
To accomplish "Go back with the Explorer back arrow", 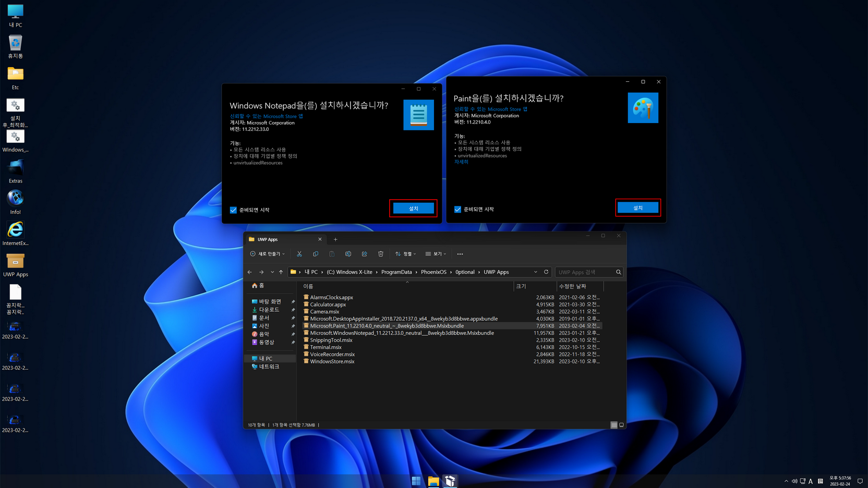I will pos(250,272).
